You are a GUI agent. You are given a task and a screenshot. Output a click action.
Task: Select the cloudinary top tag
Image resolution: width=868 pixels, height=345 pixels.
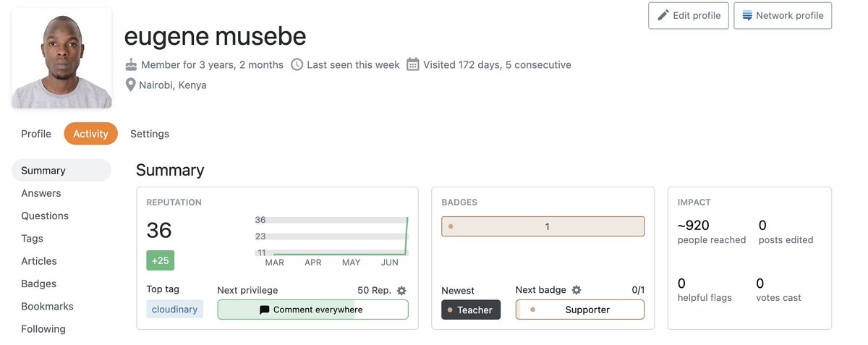[x=175, y=310]
